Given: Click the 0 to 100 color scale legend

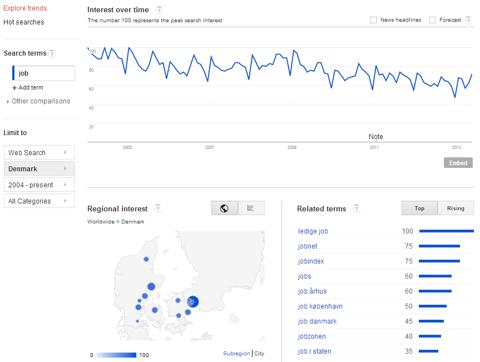Looking at the screenshot, I should click(x=119, y=355).
